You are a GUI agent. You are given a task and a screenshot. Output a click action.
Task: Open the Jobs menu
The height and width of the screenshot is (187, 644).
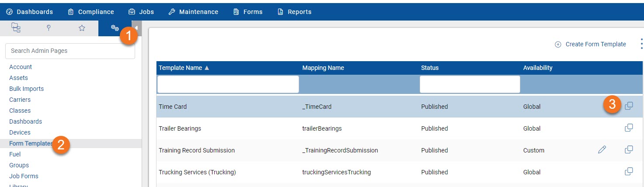click(x=141, y=12)
